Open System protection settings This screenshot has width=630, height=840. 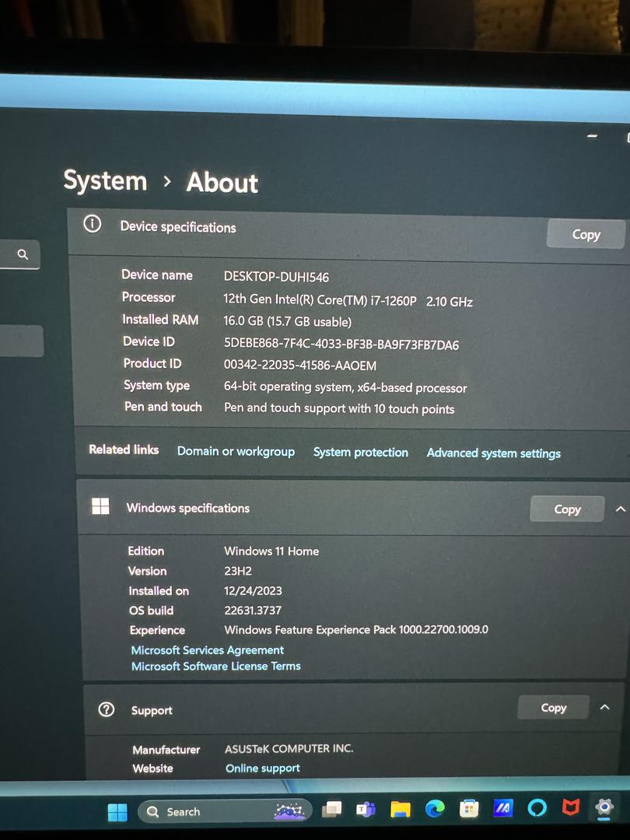360,453
